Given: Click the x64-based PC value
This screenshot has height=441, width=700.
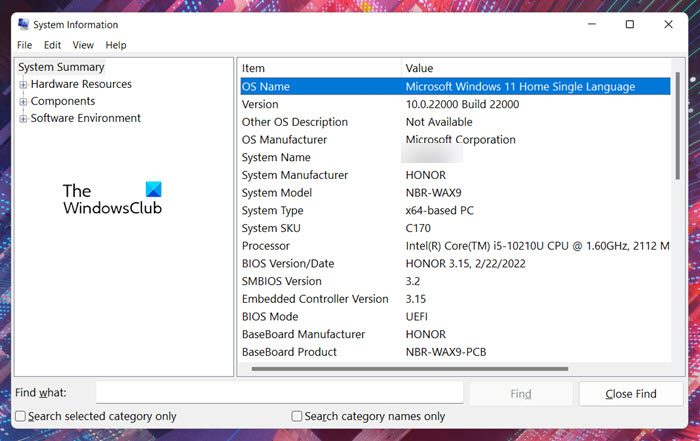Looking at the screenshot, I should coord(440,211).
